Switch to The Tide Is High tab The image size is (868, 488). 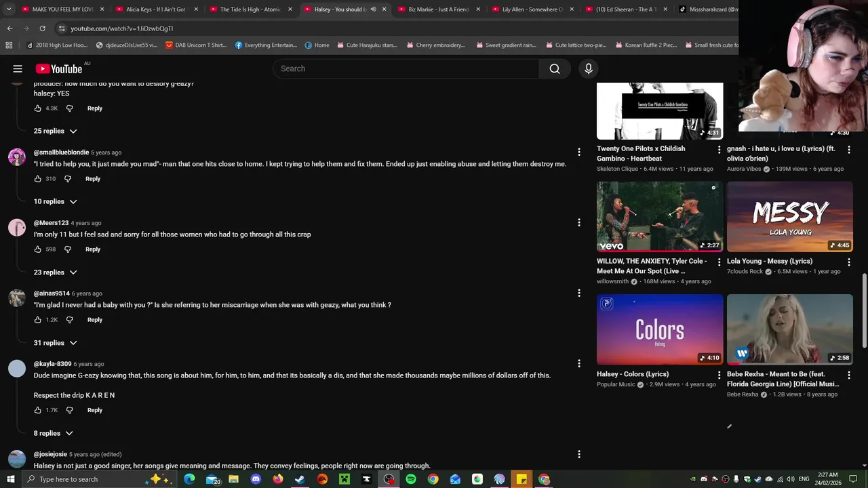[x=250, y=9]
